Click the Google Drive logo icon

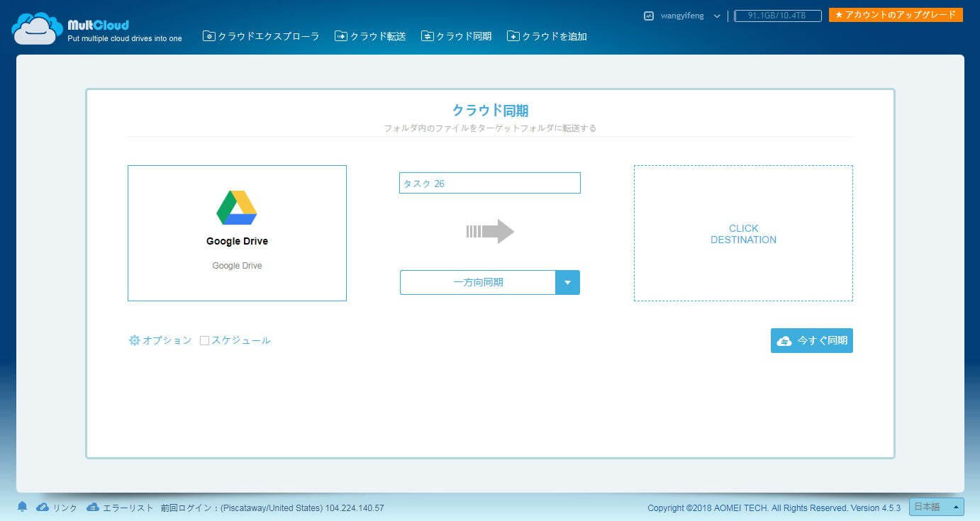click(236, 208)
